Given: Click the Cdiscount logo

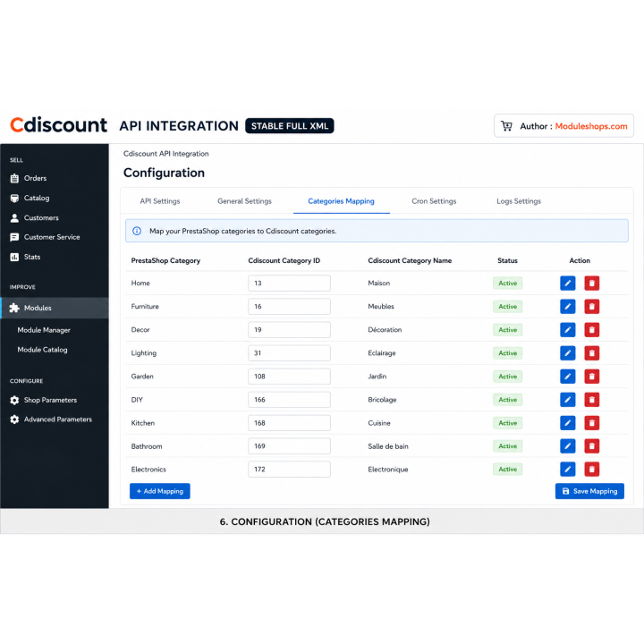Looking at the screenshot, I should 59,125.
